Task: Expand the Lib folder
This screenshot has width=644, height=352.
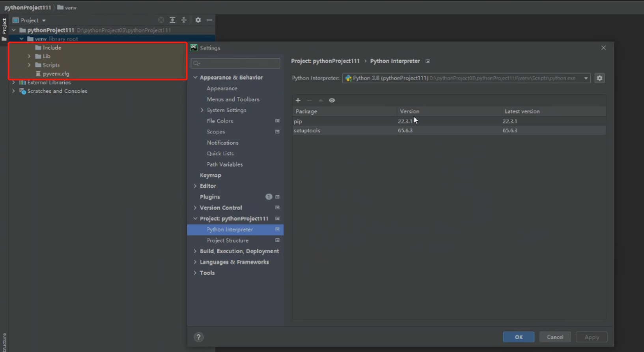Action: coord(29,56)
